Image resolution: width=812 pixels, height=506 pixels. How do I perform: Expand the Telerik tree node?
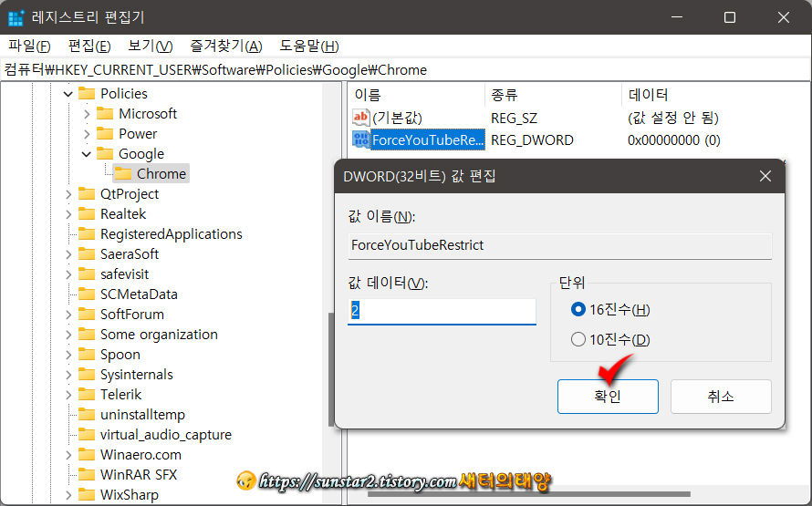tap(68, 395)
